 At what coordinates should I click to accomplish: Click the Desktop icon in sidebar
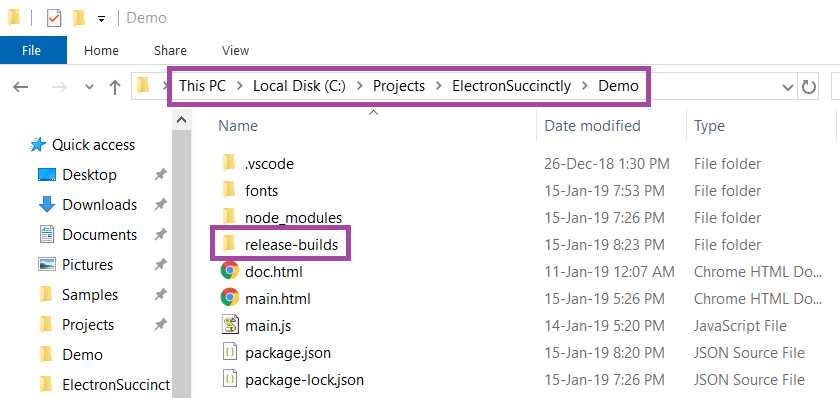(x=47, y=175)
